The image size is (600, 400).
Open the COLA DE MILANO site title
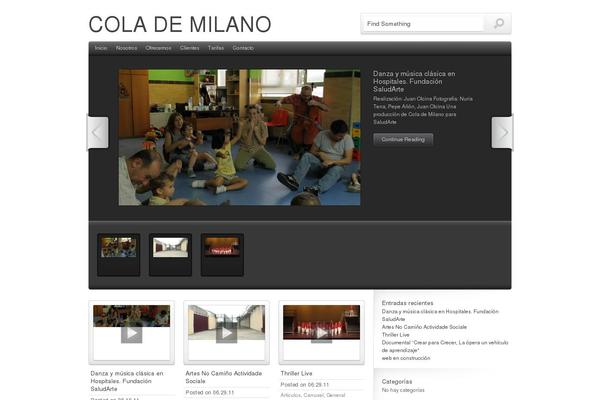pos(180,24)
